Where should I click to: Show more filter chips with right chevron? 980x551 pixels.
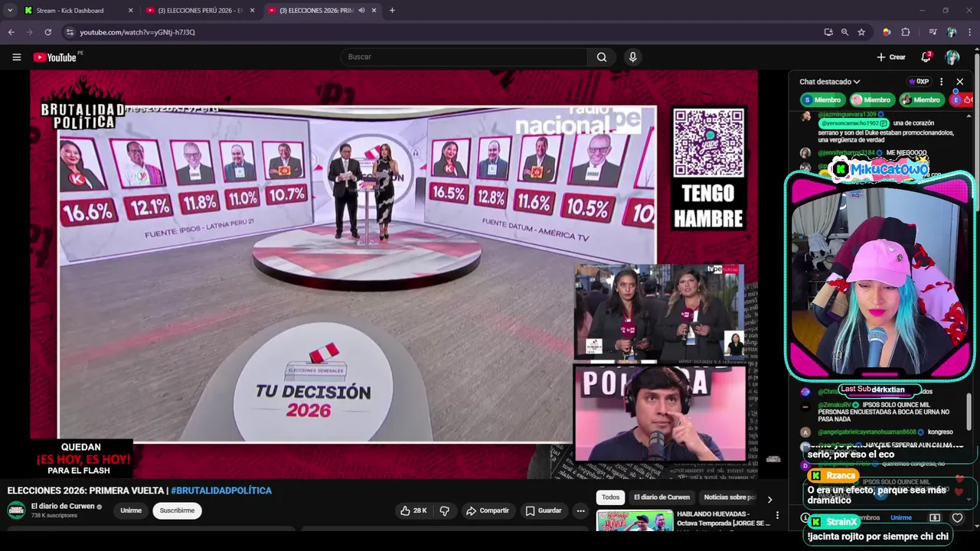tap(769, 499)
